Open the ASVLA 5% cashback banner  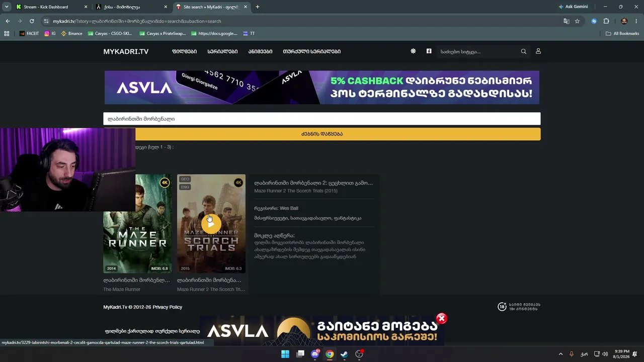tap(322, 87)
